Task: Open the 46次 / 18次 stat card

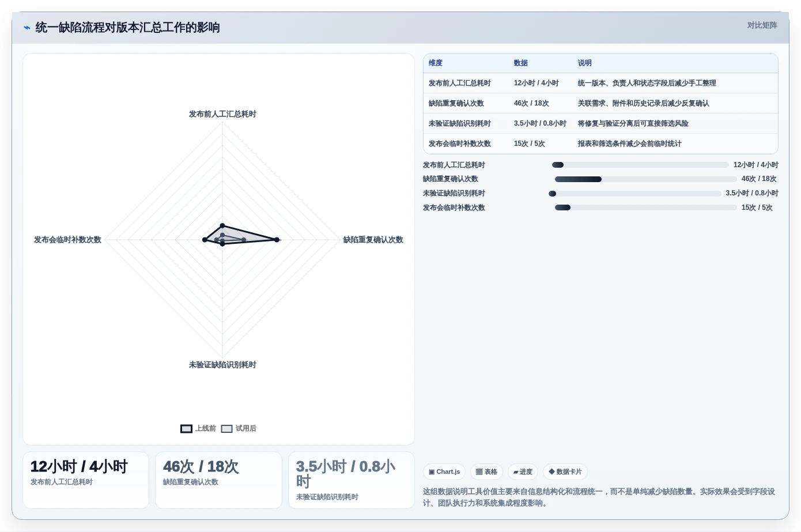Action: click(x=218, y=480)
